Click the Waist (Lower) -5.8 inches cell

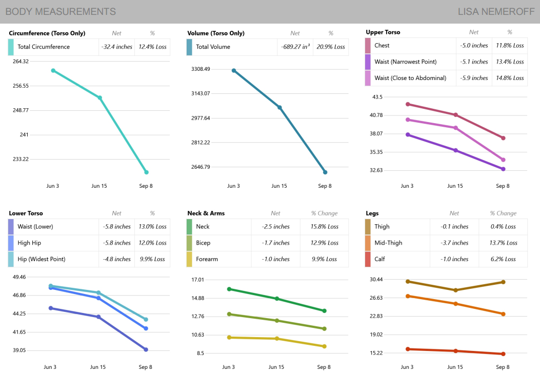[115, 227]
